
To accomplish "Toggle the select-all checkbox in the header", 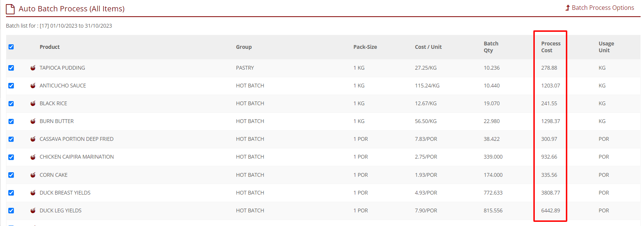I will (x=11, y=47).
